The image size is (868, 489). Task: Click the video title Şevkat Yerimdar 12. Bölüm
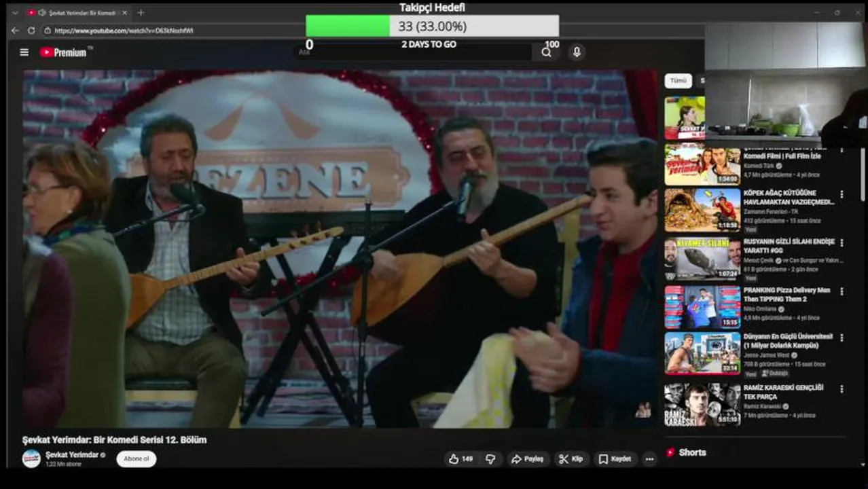pos(114,439)
